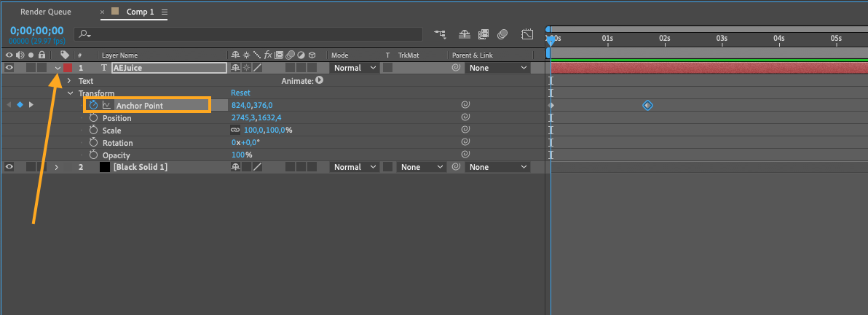Click the Position property pick whip
This screenshot has height=315, width=868.
pos(466,117)
